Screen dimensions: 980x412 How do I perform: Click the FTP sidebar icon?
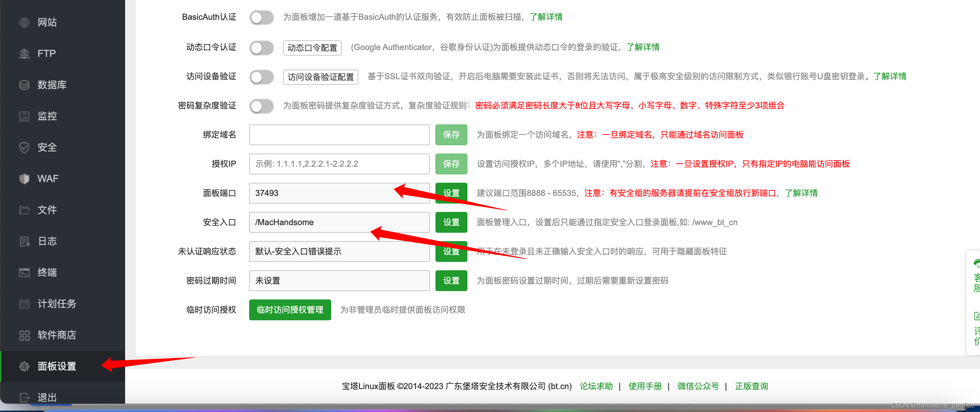coord(24,53)
